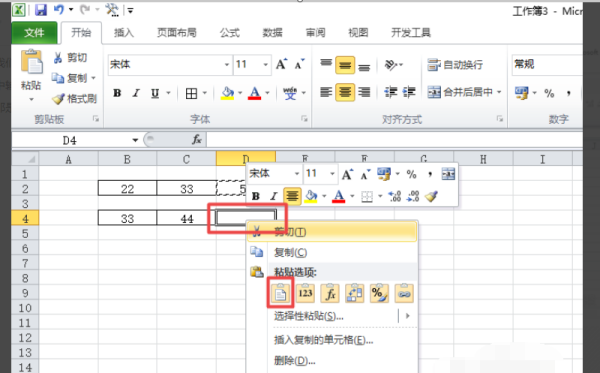The image size is (600, 373).
Task: Toggle Italic in the ribbon font group
Action: [136, 93]
